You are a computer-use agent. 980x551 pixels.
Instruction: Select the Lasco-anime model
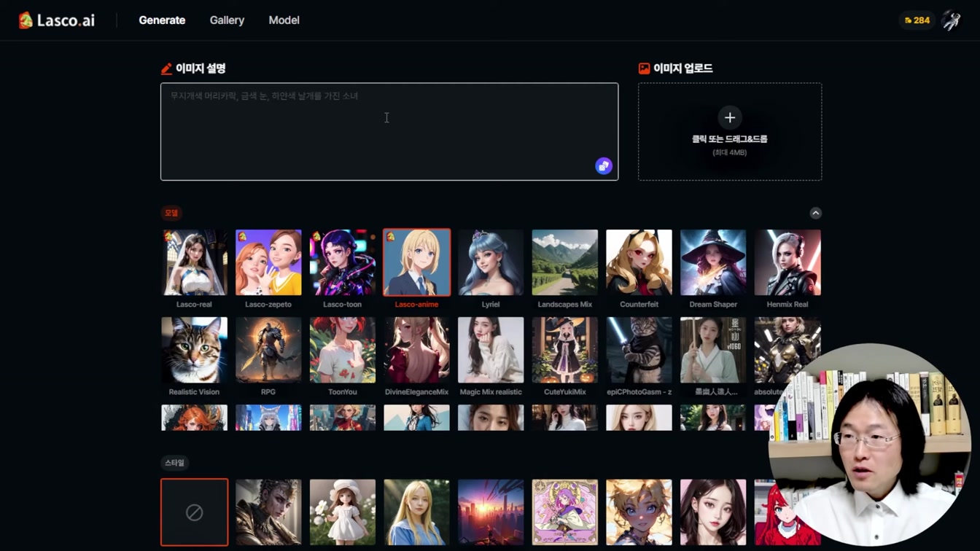click(417, 262)
